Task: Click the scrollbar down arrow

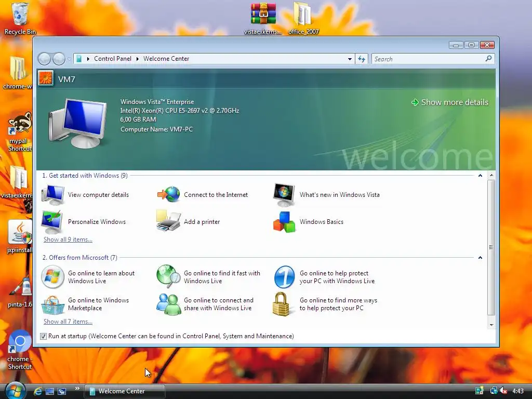Action: point(491,325)
